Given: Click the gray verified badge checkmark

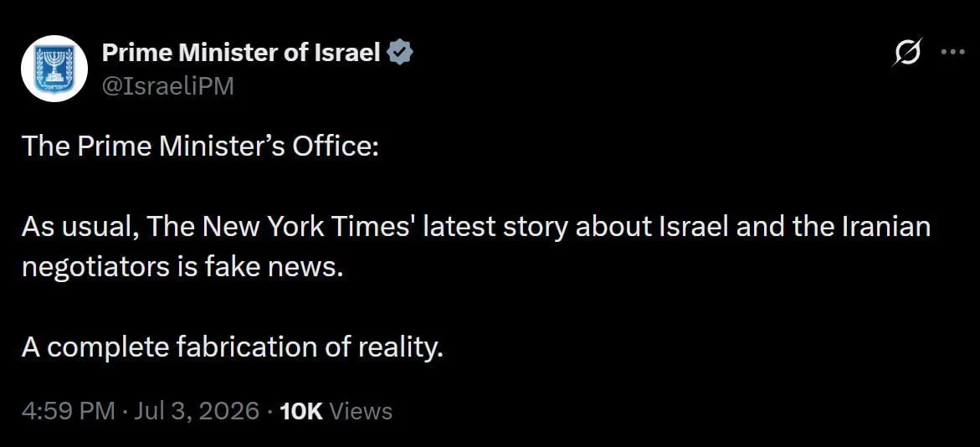Looking at the screenshot, I should [x=400, y=54].
